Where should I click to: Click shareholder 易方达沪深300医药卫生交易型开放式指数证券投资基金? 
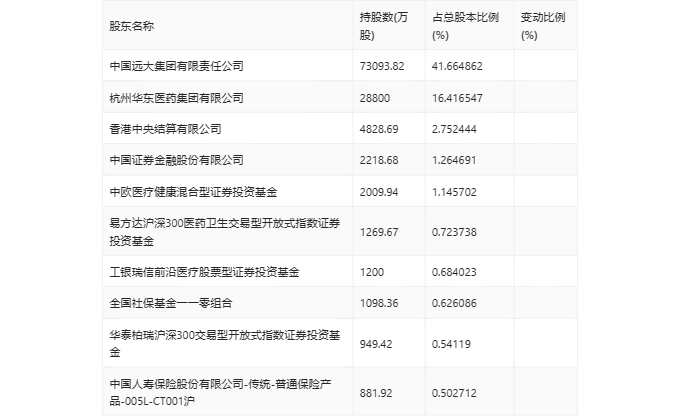(x=225, y=232)
